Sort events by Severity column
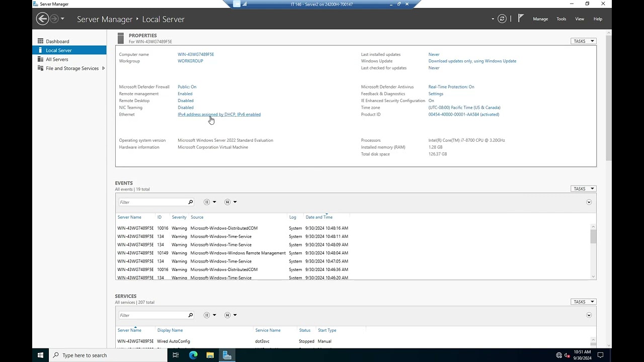Image resolution: width=644 pixels, height=362 pixels. pos(179,217)
